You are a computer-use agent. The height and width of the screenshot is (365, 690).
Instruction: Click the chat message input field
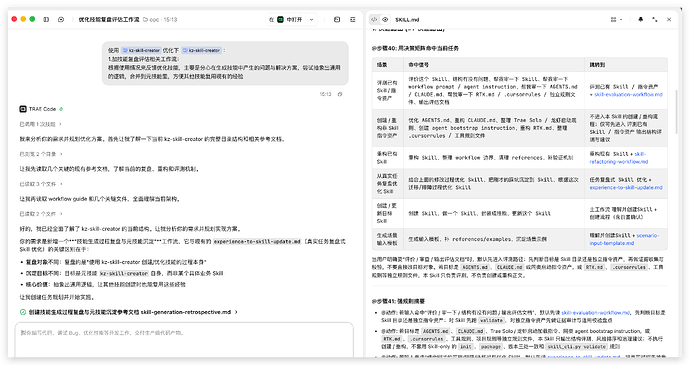click(x=184, y=339)
